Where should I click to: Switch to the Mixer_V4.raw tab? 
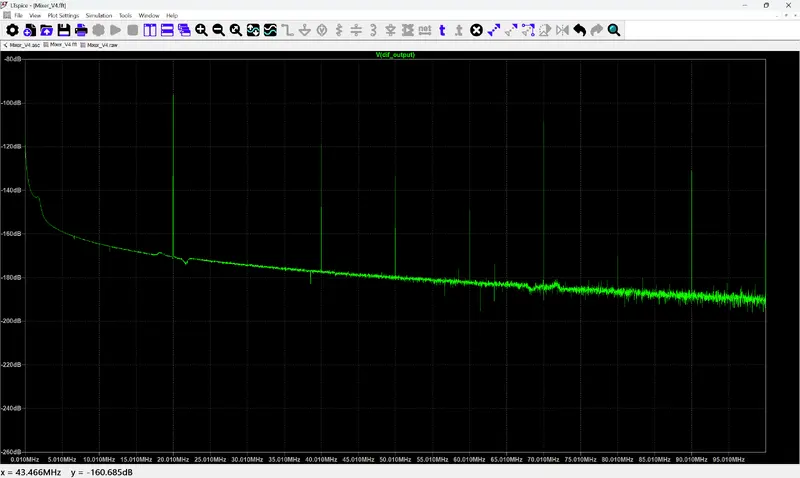(x=99, y=45)
